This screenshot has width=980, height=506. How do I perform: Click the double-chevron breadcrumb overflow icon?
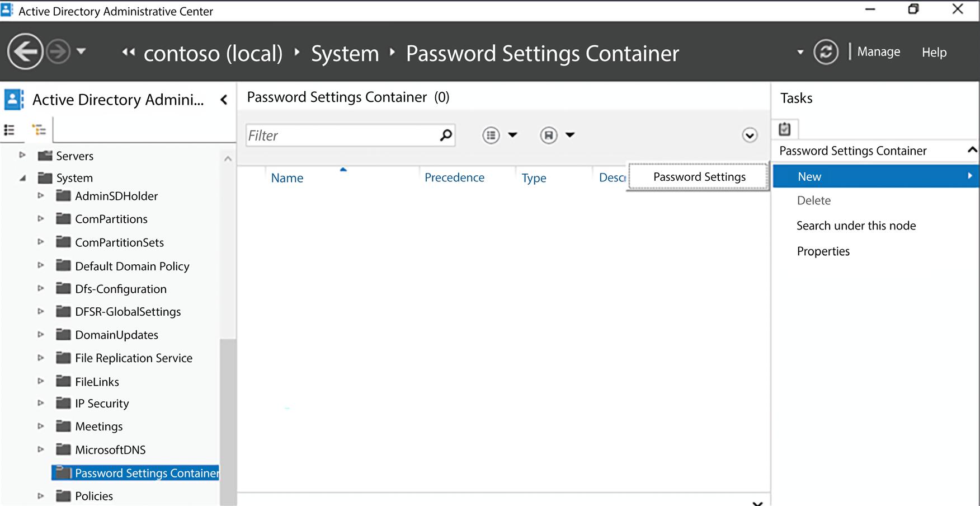coord(129,52)
